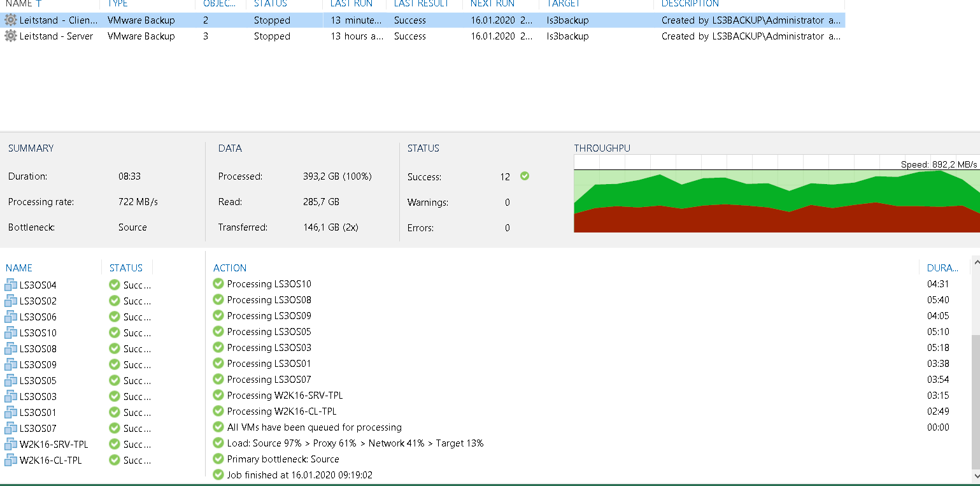This screenshot has height=486, width=980.
Task: Select the LS3OS01 VM in the list
Action: click(38, 412)
